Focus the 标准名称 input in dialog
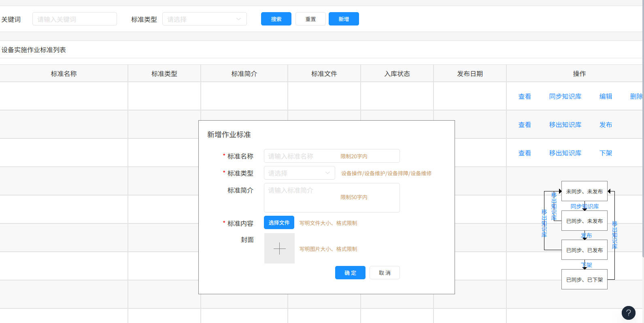The height and width of the screenshot is (323, 644). [332, 156]
